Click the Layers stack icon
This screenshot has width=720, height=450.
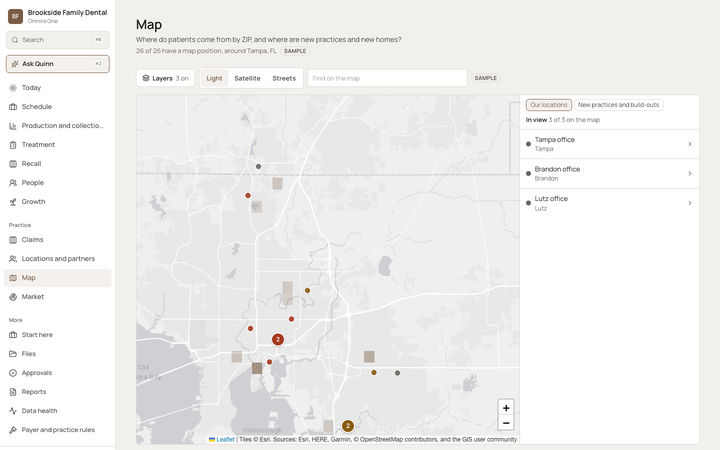pyautogui.click(x=146, y=78)
